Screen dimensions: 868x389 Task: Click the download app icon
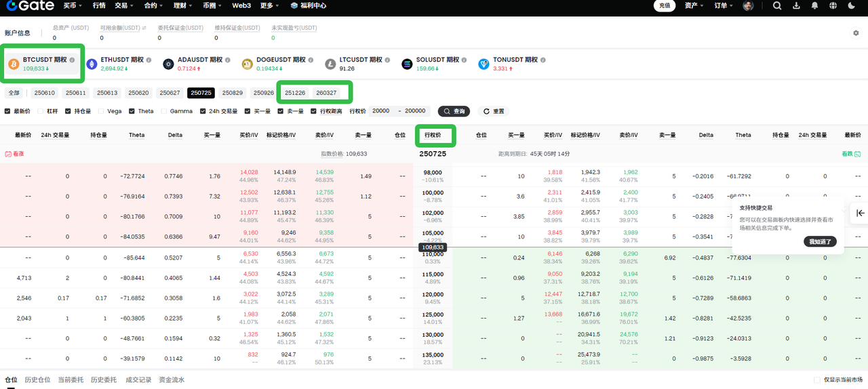tap(796, 5)
